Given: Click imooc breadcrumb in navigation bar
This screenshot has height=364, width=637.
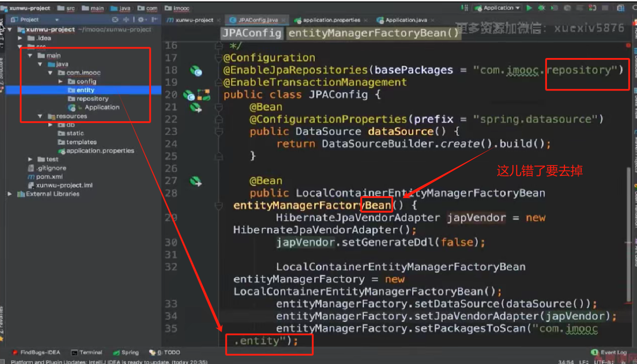Looking at the screenshot, I should click(x=177, y=8).
